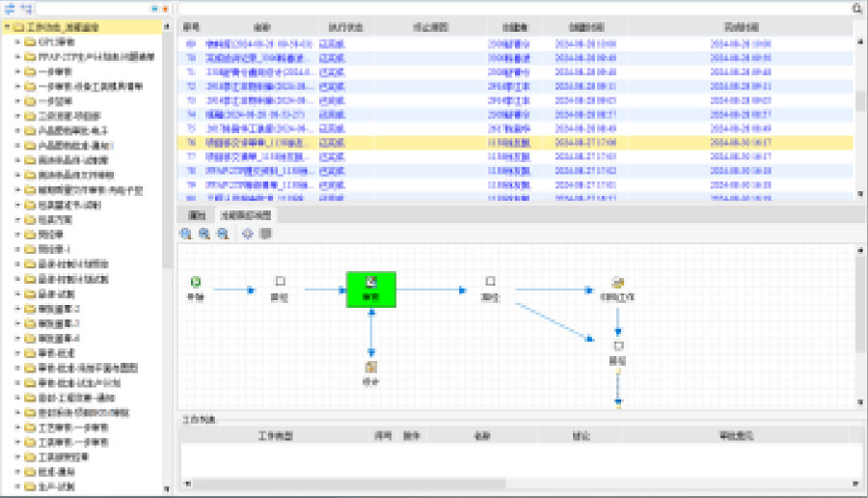Viewport: 868px width, 498px height.
Task: Expand the first child folder in the tree
Action: [x=17, y=43]
